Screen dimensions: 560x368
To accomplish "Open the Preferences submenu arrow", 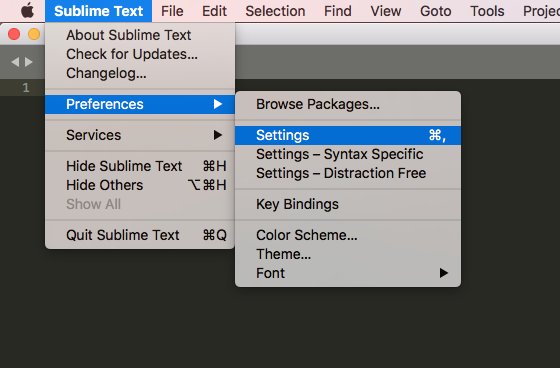I will [218, 104].
